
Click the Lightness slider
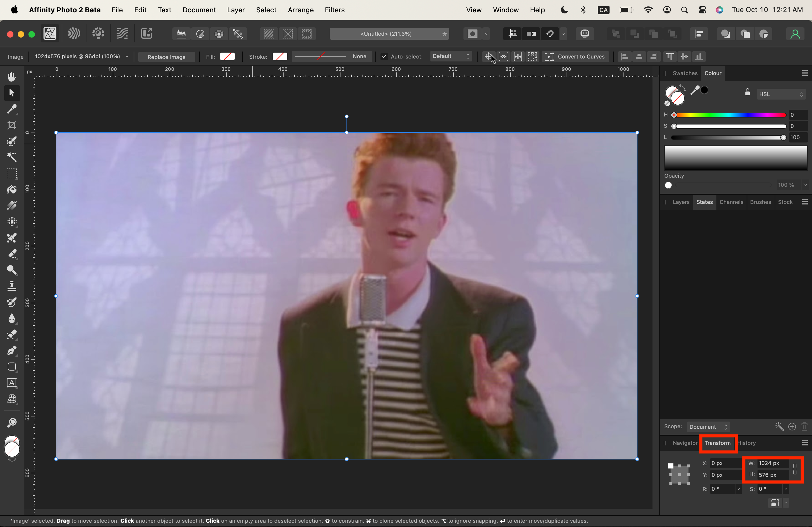tap(728, 138)
